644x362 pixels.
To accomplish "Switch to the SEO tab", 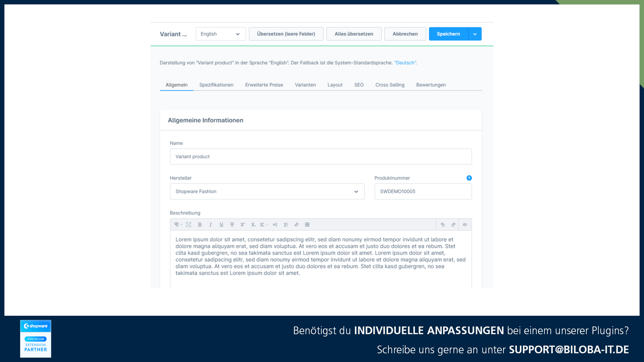I will click(x=358, y=85).
